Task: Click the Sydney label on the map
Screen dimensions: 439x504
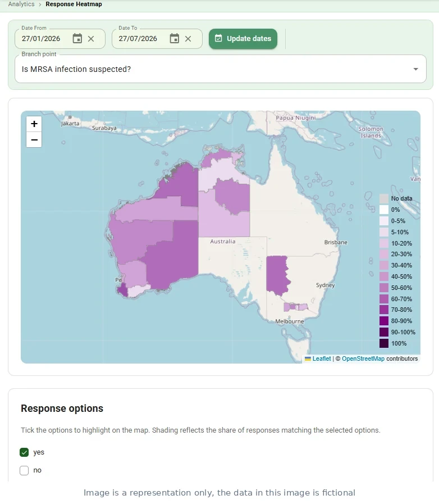Action: pyautogui.click(x=325, y=285)
